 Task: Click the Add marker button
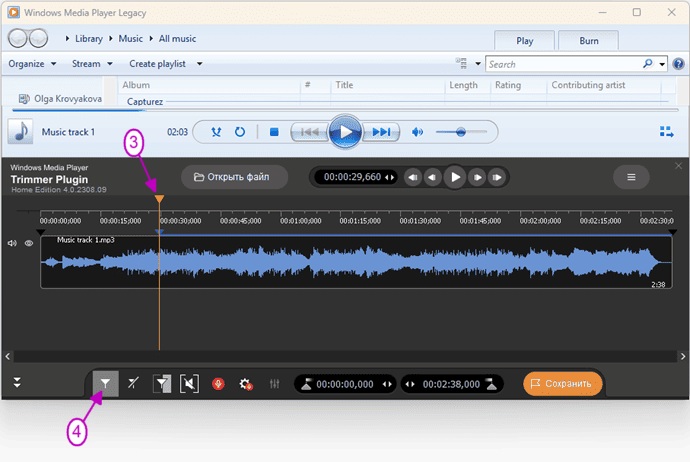[105, 384]
